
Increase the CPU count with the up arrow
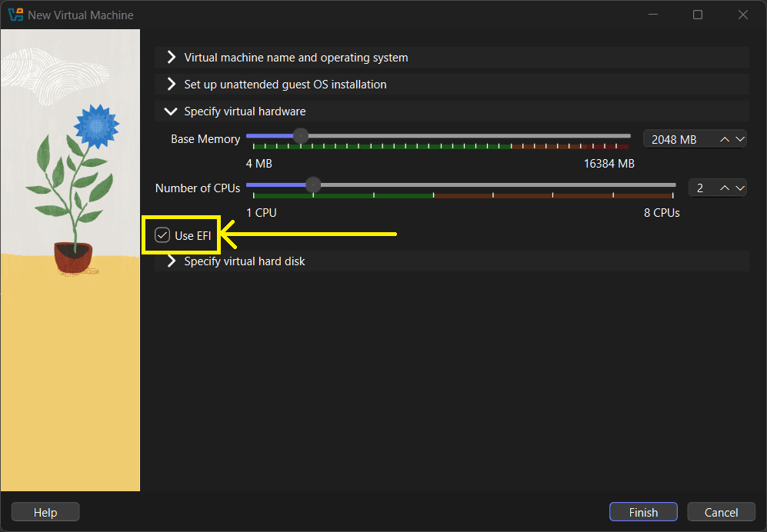(725, 188)
